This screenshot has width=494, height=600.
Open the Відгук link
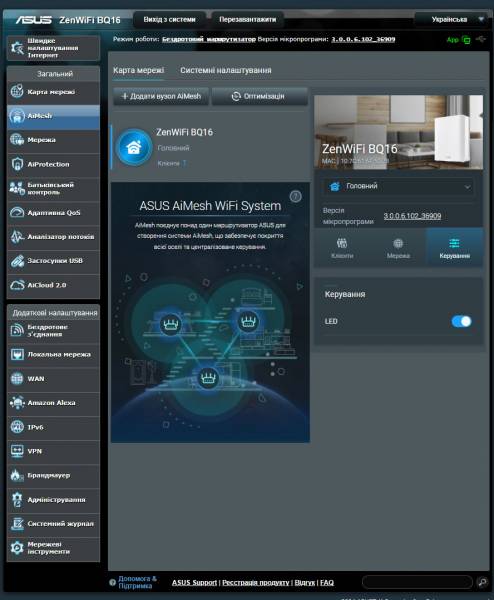[305, 582]
